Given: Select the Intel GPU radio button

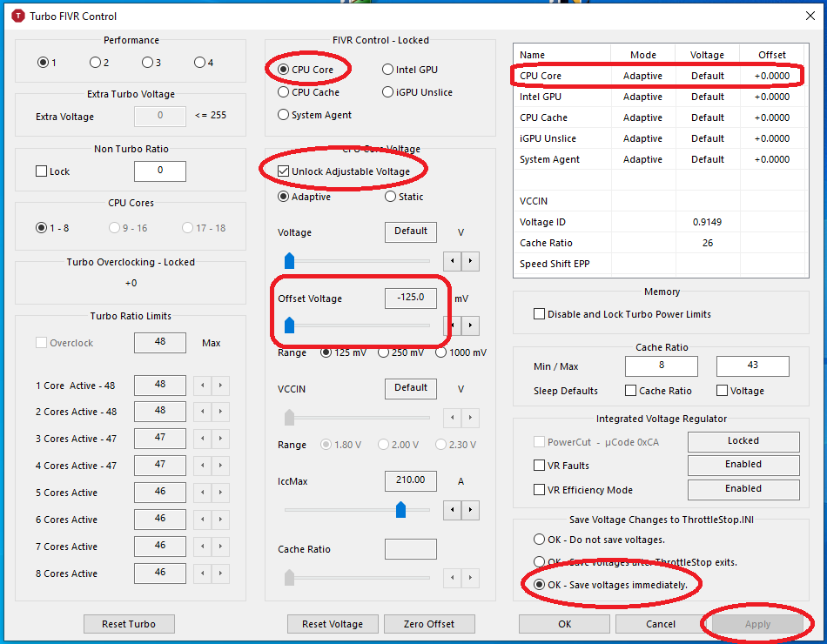Looking at the screenshot, I should (387, 69).
